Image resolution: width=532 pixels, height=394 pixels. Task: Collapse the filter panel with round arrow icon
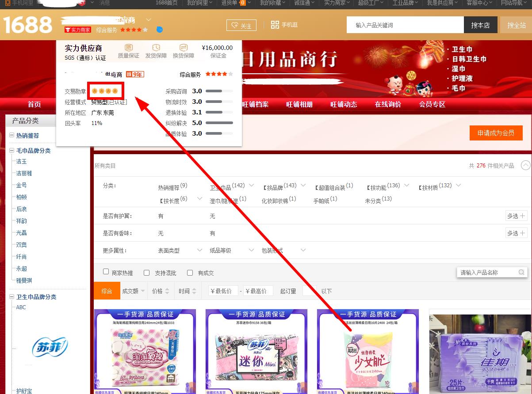point(525,165)
